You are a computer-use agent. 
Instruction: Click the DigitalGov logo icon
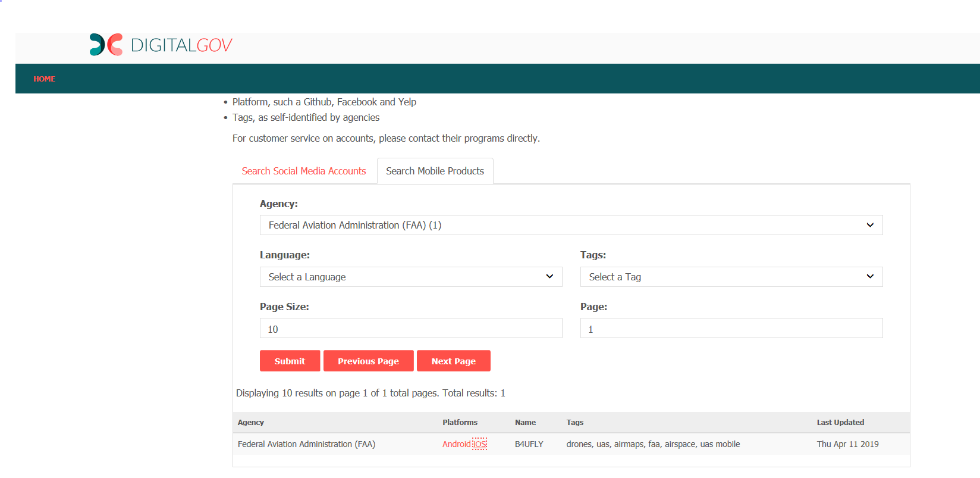106,45
